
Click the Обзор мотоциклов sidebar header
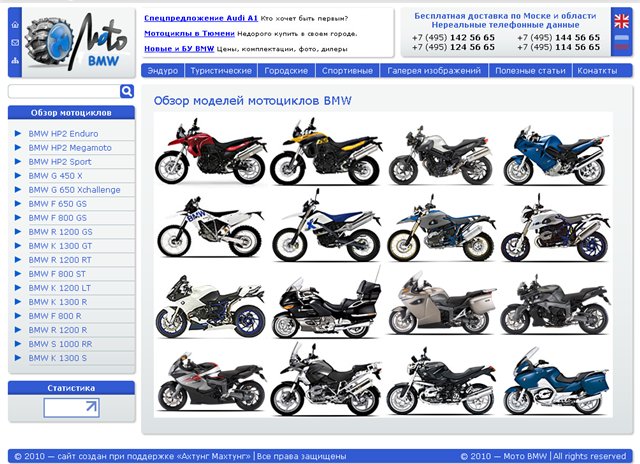pyautogui.click(x=71, y=113)
